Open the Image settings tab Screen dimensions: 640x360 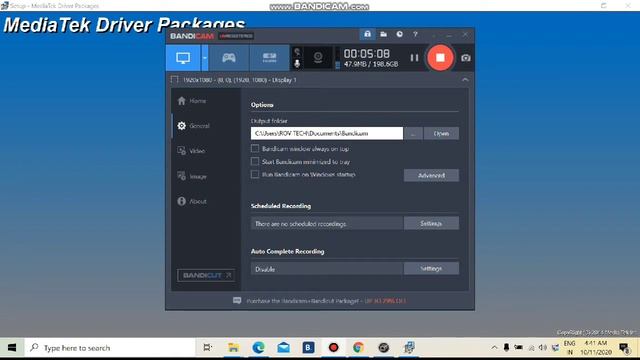pyautogui.click(x=192, y=176)
